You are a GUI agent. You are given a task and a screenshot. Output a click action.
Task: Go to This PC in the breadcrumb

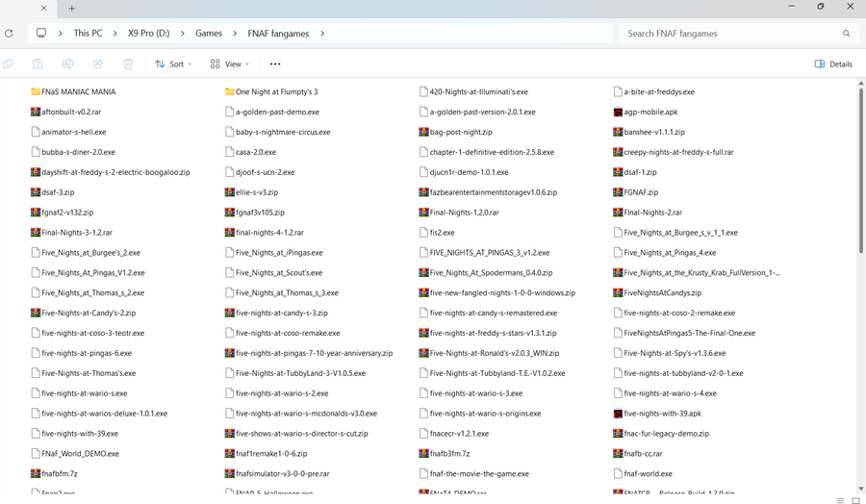point(89,33)
